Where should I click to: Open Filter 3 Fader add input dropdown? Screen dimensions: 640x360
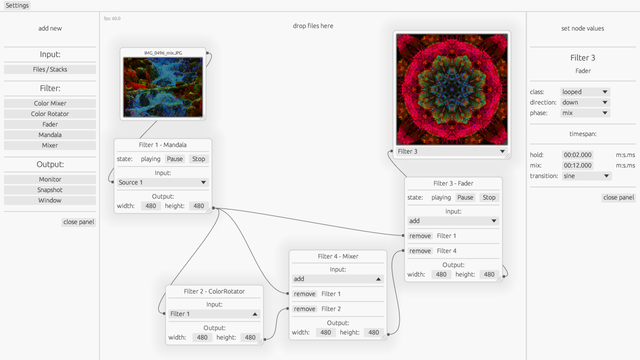453,221
